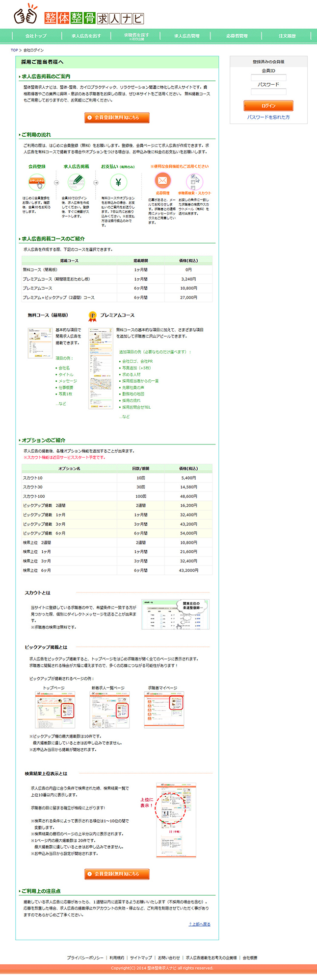Open the 会社概要 footer link

(250, 957)
